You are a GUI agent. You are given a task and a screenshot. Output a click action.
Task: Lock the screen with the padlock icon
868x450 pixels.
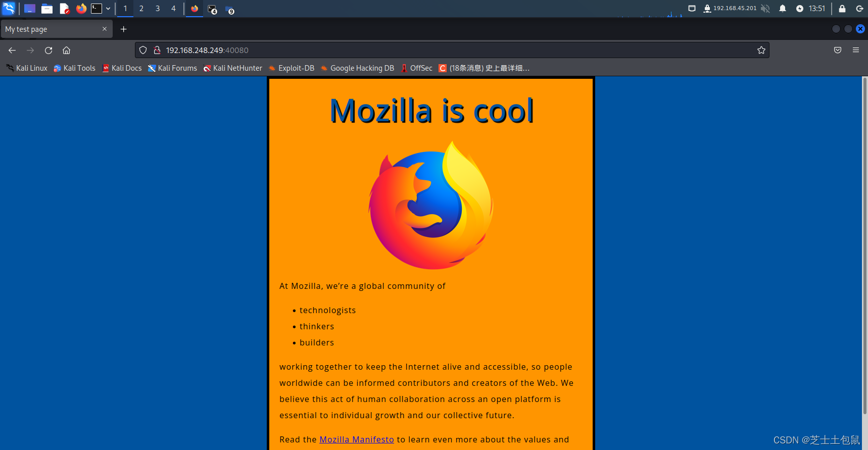842,9
